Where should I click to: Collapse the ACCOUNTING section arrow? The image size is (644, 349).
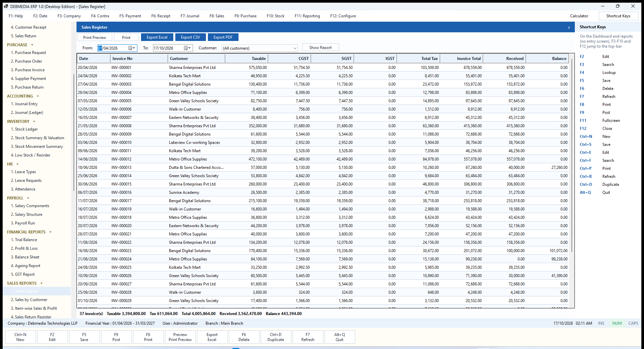[38, 96]
